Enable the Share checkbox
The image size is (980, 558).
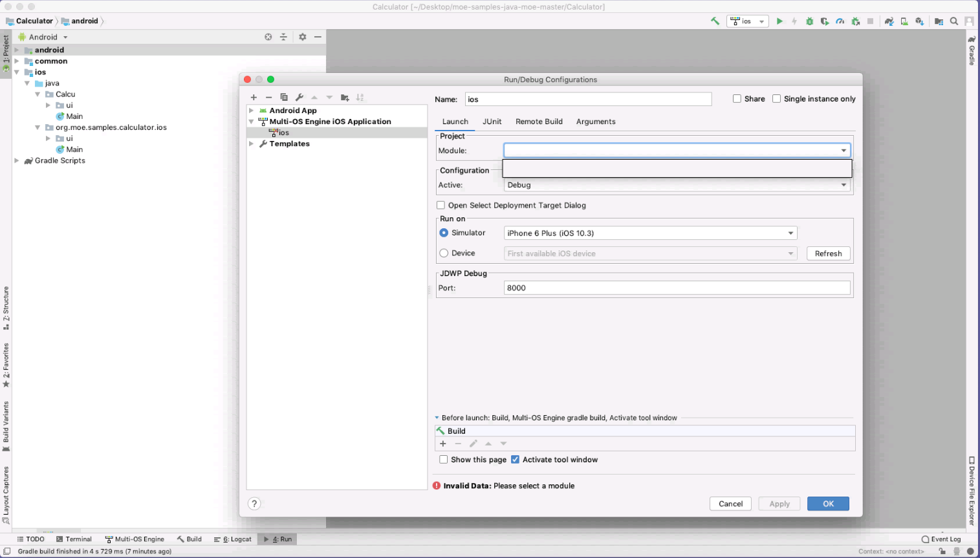[x=737, y=99]
